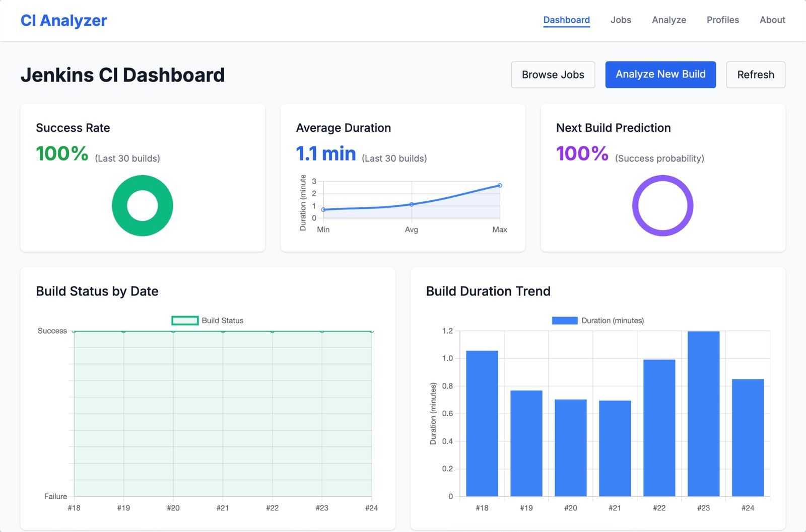Click the 'Build Status by Date' heading
806x532 pixels.
pos(97,291)
